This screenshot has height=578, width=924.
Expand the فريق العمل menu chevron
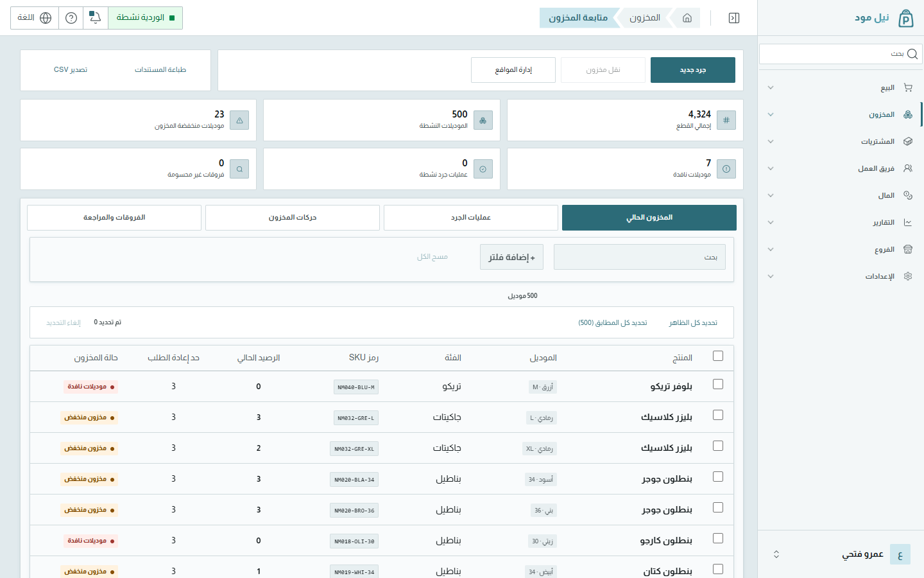point(771,168)
